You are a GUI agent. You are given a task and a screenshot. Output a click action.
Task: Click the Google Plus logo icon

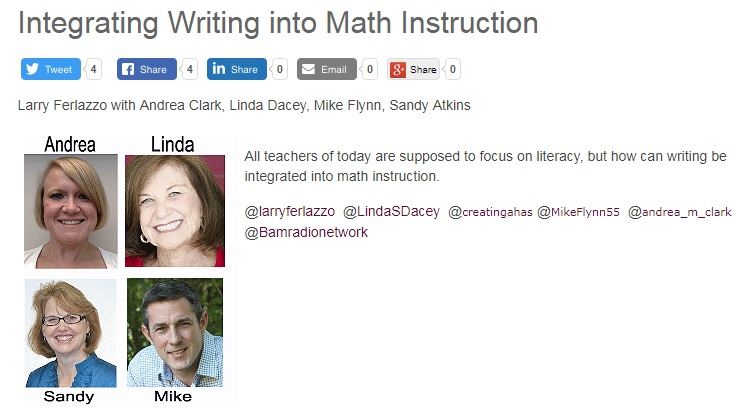point(397,70)
